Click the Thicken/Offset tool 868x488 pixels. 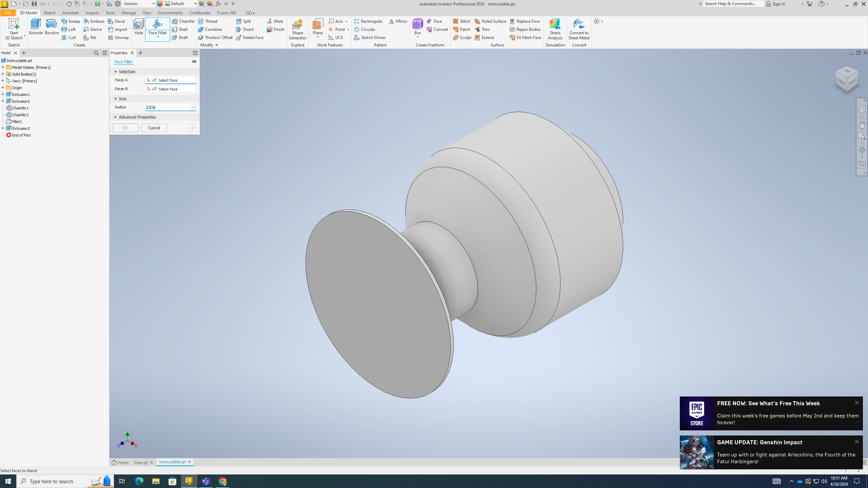point(216,37)
